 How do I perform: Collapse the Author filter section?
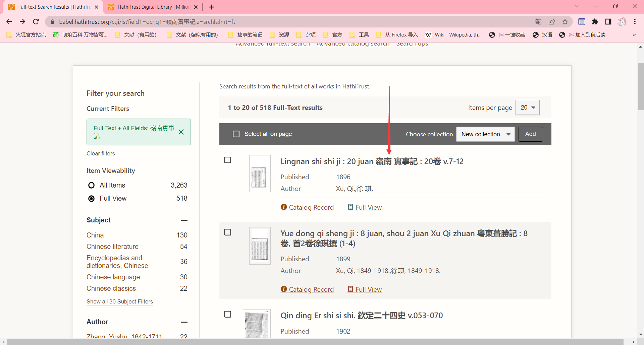coord(184,322)
